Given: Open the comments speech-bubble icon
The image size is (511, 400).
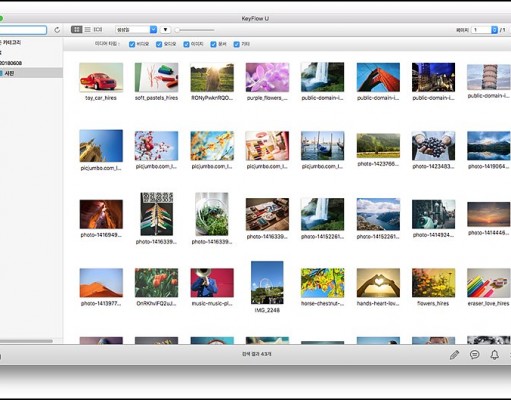Looking at the screenshot, I should pyautogui.click(x=475, y=355).
